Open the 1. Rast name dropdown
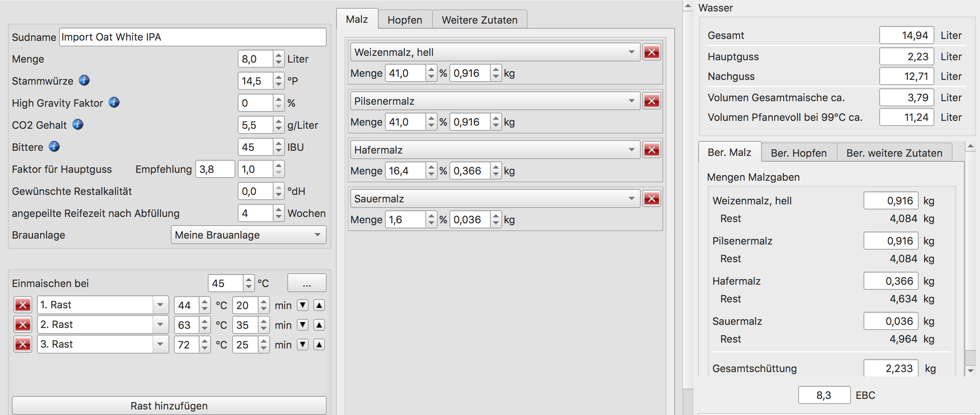Viewport: 980px width, 415px height. 160,305
